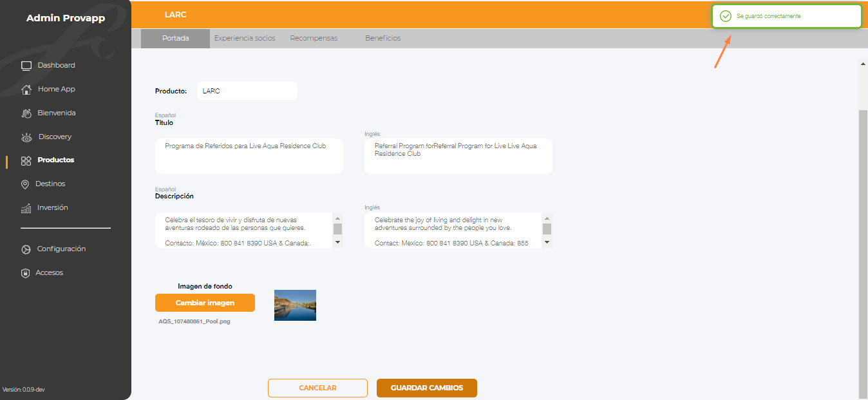
Task: Click the Spanish description scrollbar thumb
Action: click(x=337, y=229)
